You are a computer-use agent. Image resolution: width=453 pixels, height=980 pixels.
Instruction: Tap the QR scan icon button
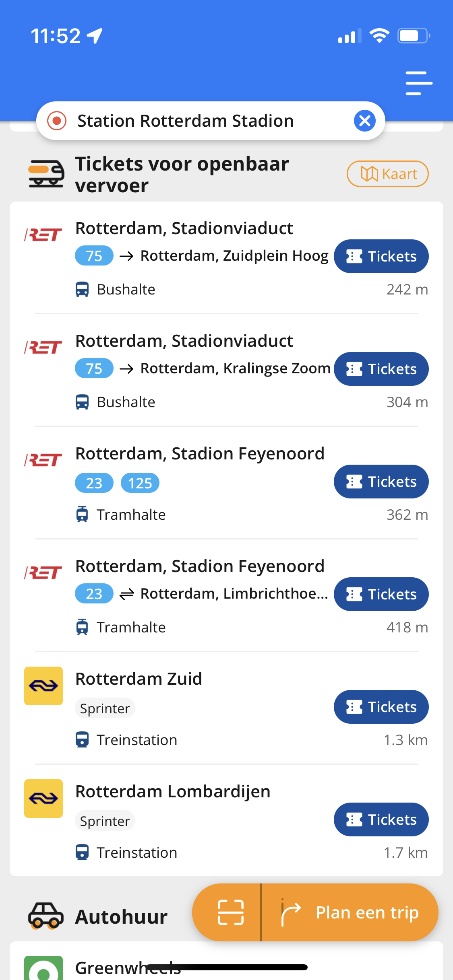pos(230,912)
